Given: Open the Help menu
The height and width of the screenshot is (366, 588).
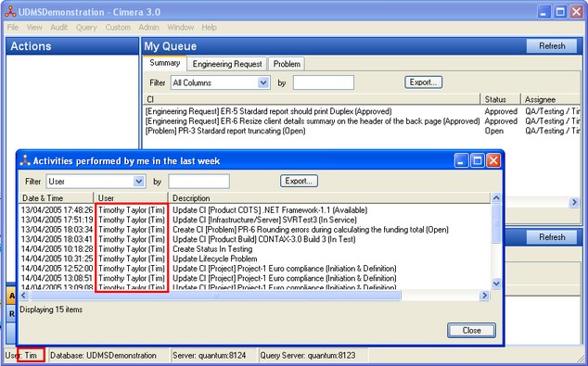Looking at the screenshot, I should point(210,28).
